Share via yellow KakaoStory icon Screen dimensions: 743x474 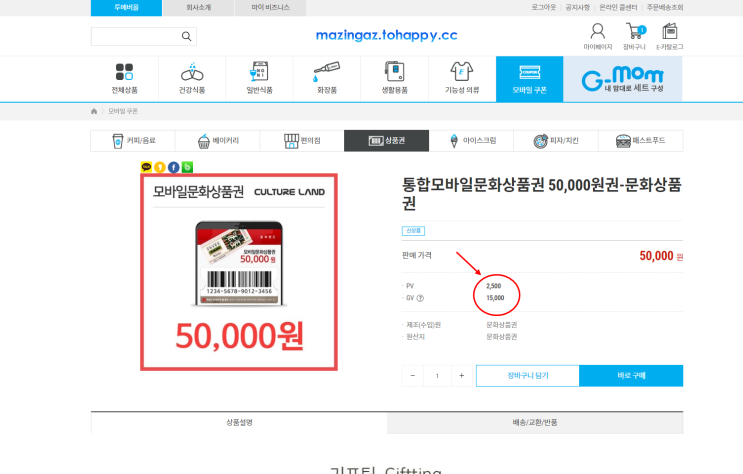(160, 167)
